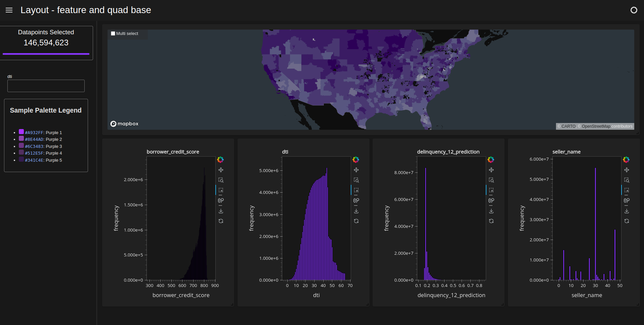Screen dimensions: 644x325
Task: Select Box Zoom tool on borrower_credit_score chart
Action: coord(221,180)
